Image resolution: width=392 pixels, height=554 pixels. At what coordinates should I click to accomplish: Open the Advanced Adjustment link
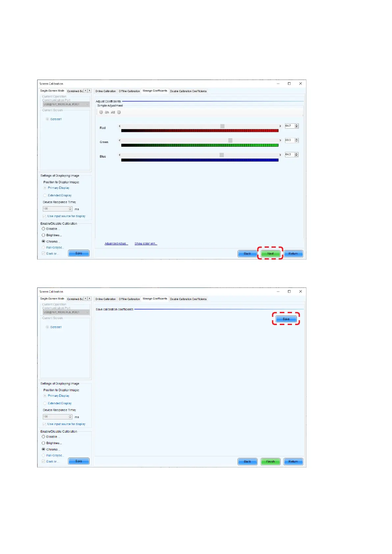(116, 244)
